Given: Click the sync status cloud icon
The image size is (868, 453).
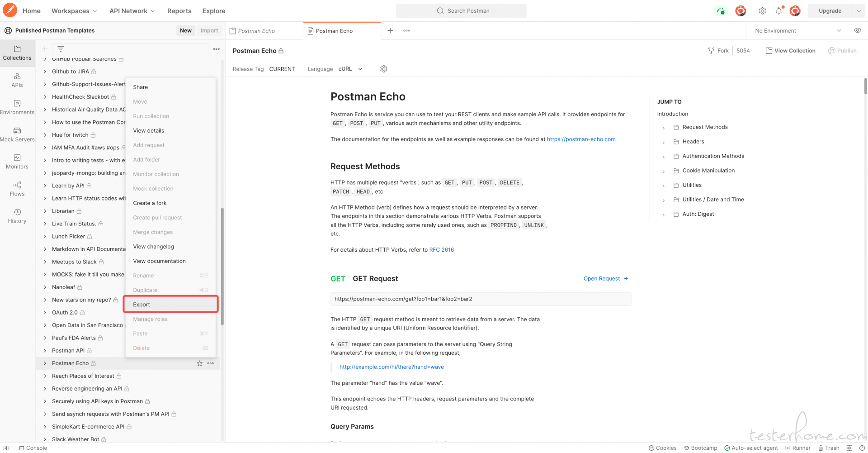Looking at the screenshot, I should click(x=721, y=11).
